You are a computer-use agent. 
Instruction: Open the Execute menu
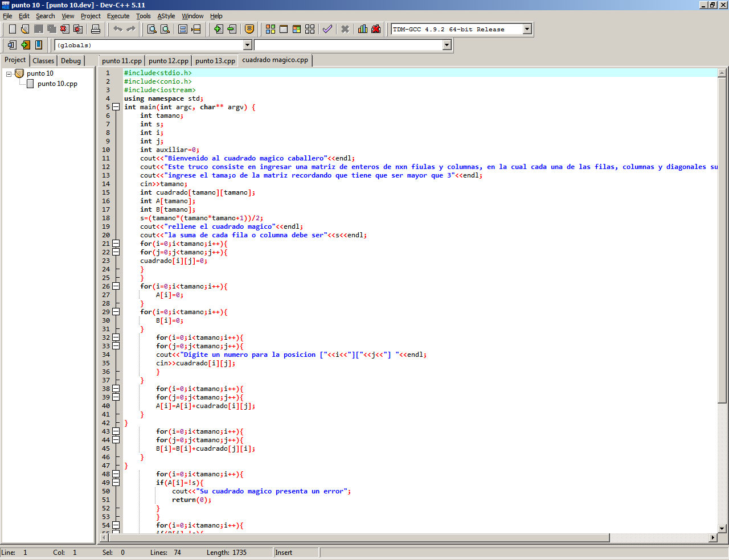coord(118,16)
